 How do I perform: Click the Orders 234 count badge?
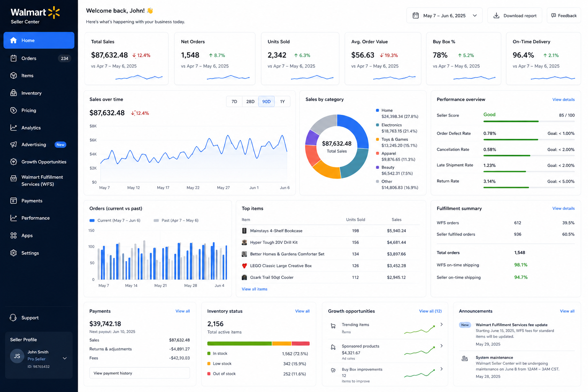pyautogui.click(x=65, y=58)
